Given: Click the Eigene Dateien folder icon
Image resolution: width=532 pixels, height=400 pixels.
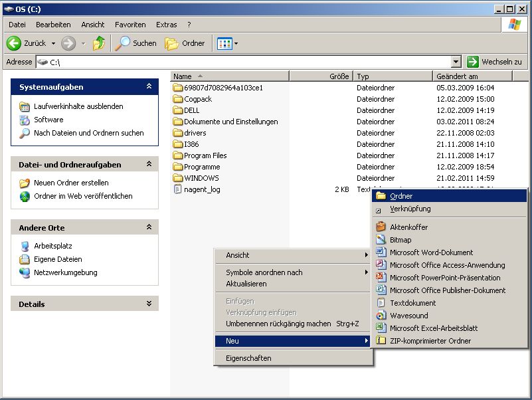Looking at the screenshot, I should coord(25,259).
